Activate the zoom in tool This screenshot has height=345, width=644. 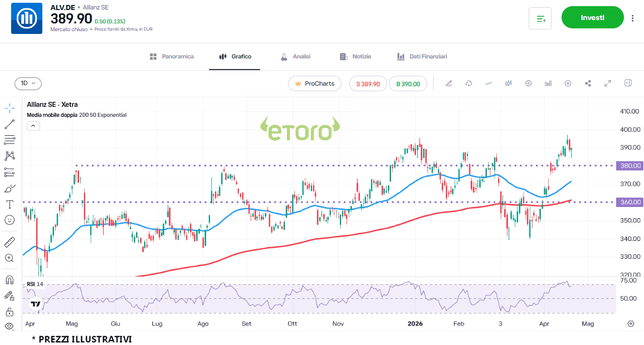(9, 258)
